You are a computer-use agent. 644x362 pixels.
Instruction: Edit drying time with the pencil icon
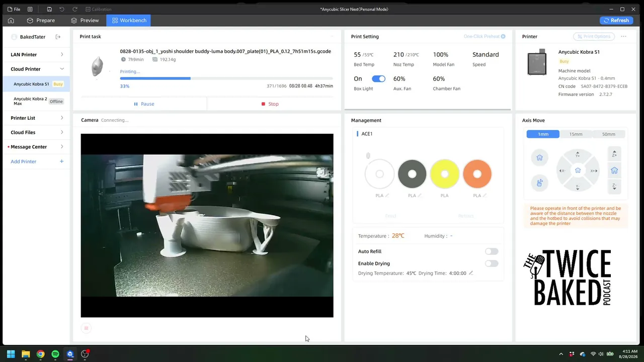click(471, 273)
